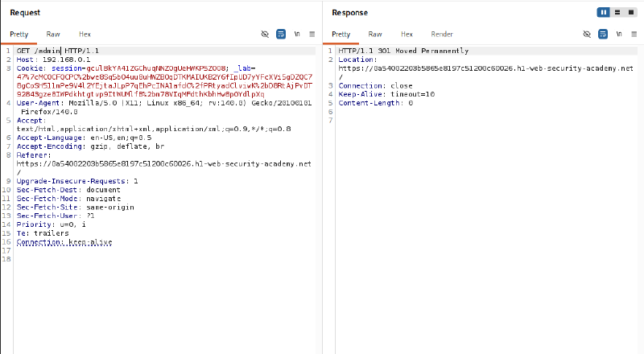Viewport: 644px width, 354px height.
Task: Open the Response Render tab
Action: 442,34
